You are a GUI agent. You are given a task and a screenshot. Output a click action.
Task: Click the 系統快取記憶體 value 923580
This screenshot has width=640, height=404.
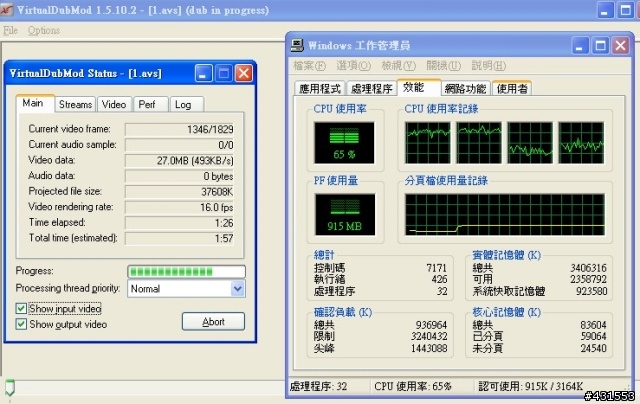[591, 291]
